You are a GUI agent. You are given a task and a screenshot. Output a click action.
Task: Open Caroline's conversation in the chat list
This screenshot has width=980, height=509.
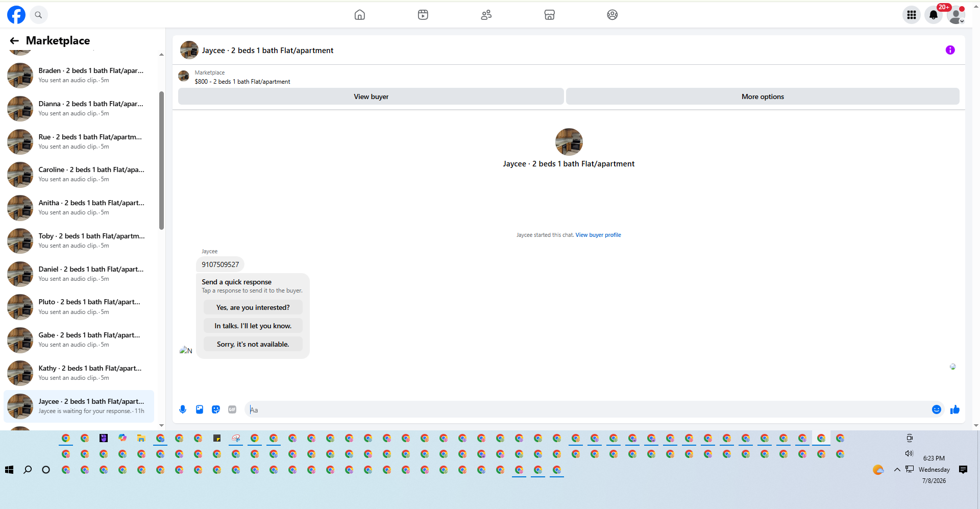[x=79, y=175]
